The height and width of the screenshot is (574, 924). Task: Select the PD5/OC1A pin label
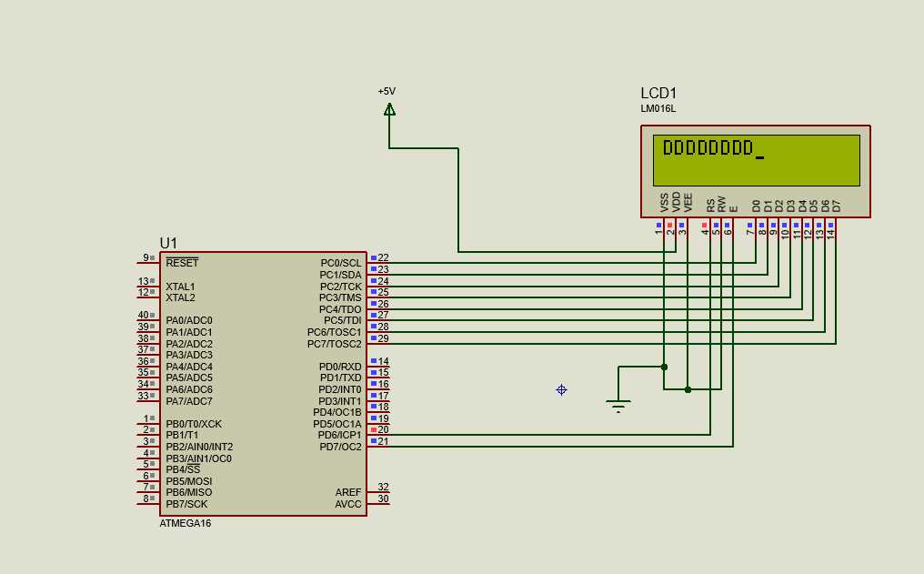click(x=337, y=424)
